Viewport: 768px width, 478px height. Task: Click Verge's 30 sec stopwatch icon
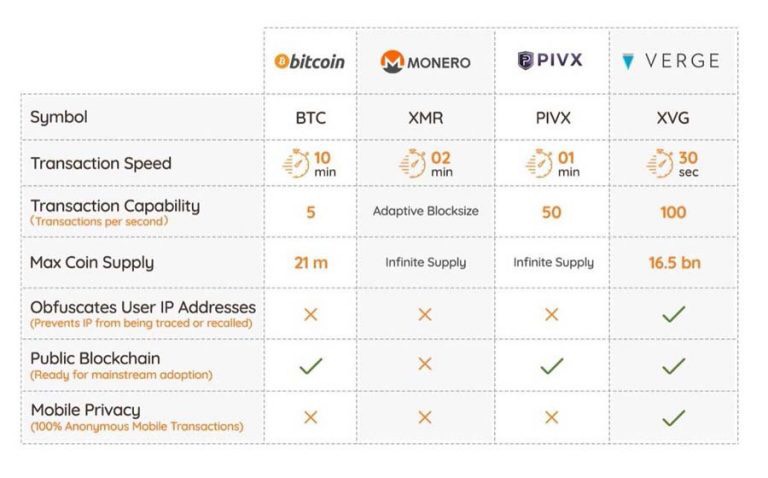[658, 163]
